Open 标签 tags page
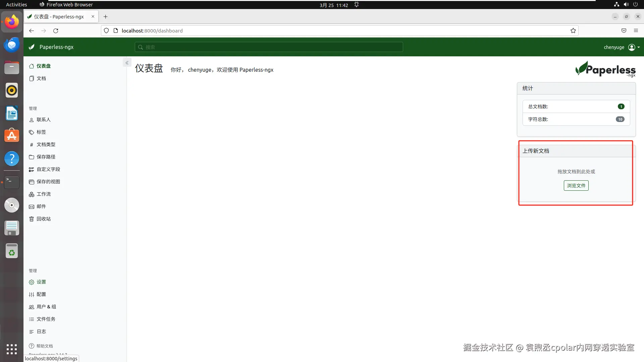The image size is (644, 362). pyautogui.click(x=38, y=132)
